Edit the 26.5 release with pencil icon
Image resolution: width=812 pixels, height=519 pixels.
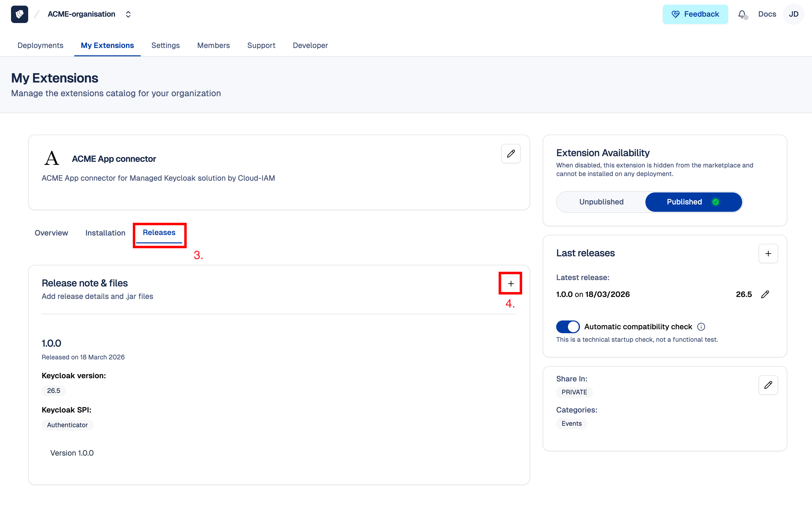click(765, 294)
